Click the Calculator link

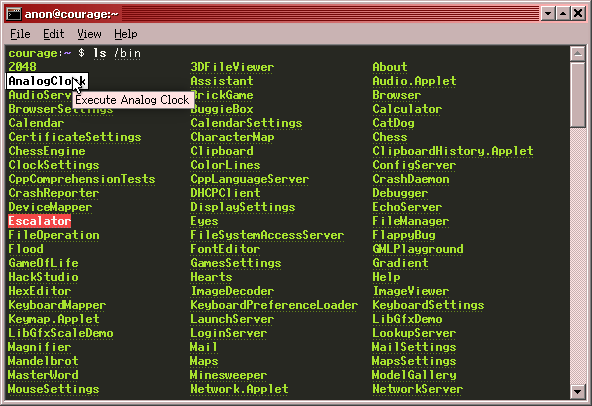tap(407, 109)
